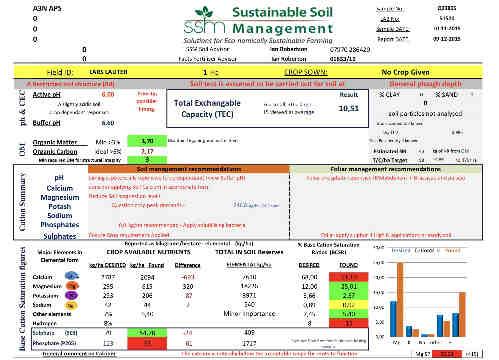Click the Total Exchangable Capacity box

tap(267, 108)
